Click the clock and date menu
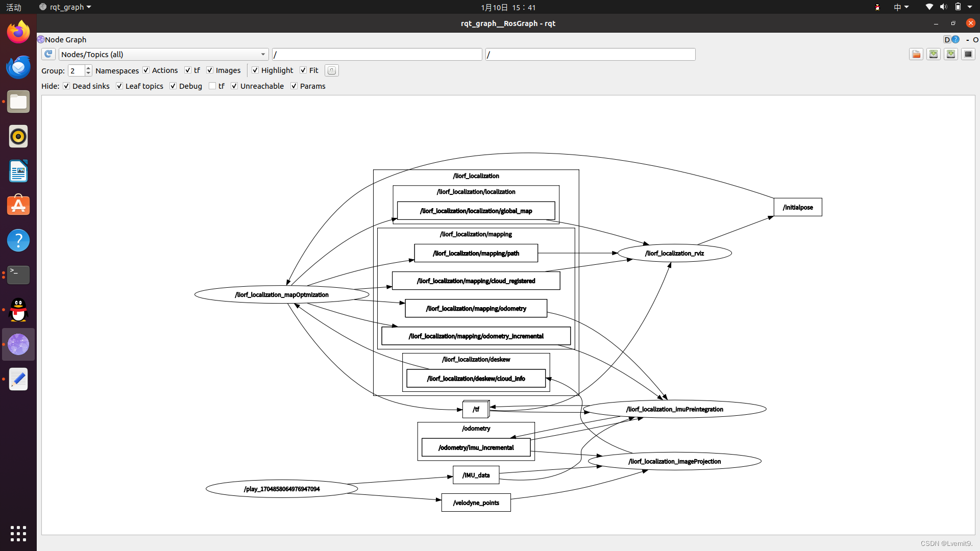The width and height of the screenshot is (980, 551). pos(508,7)
